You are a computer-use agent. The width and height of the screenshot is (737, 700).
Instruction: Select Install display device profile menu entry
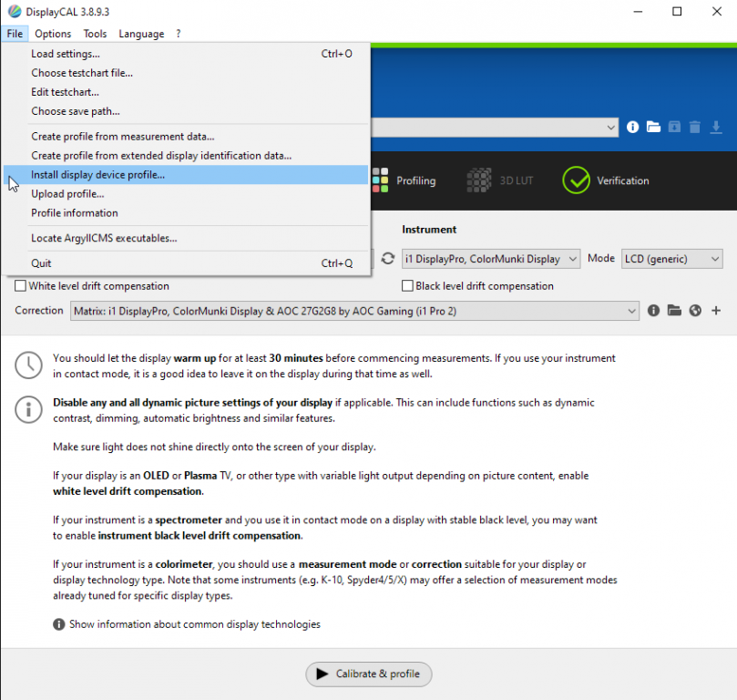tap(98, 174)
